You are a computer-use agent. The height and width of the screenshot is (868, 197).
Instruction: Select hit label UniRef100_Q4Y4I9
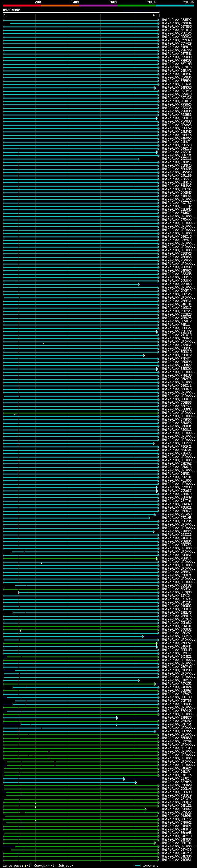point(177,850)
